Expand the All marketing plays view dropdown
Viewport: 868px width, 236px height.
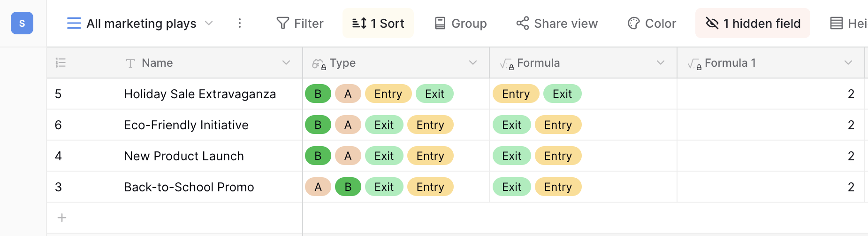pyautogui.click(x=209, y=23)
